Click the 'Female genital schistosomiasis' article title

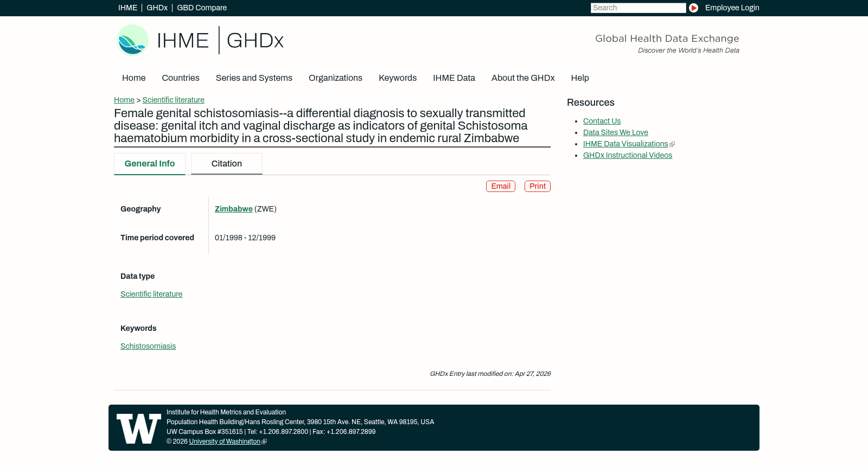[321, 126]
